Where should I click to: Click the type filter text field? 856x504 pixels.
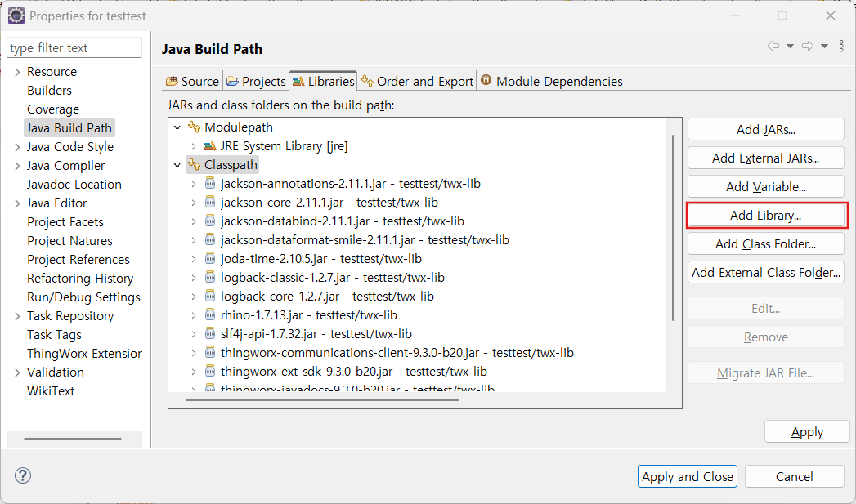[x=74, y=48]
